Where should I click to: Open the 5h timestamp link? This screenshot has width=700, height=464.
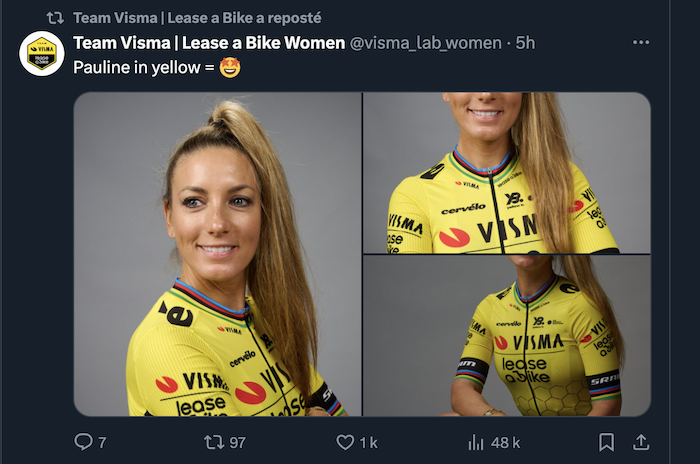[x=526, y=43]
